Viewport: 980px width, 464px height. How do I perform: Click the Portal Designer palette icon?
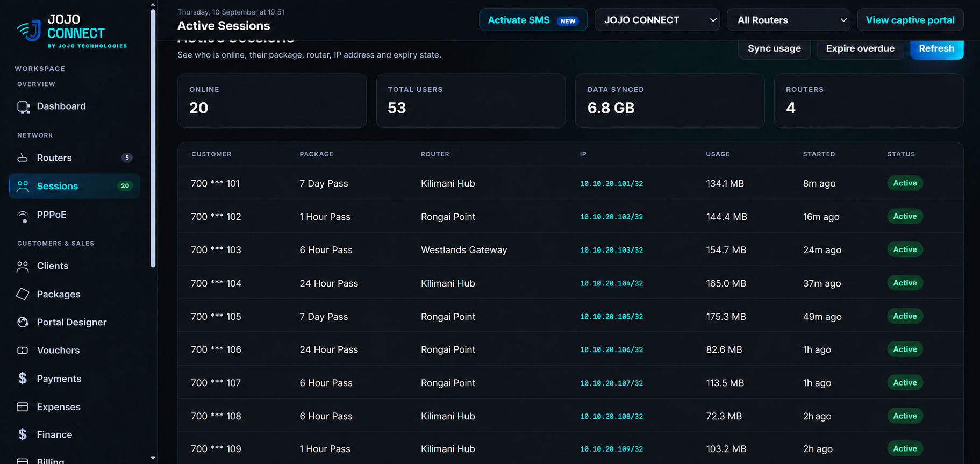click(23, 322)
